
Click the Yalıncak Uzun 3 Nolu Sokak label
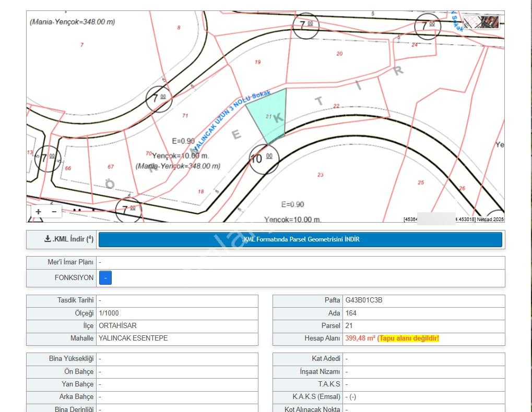232,117
